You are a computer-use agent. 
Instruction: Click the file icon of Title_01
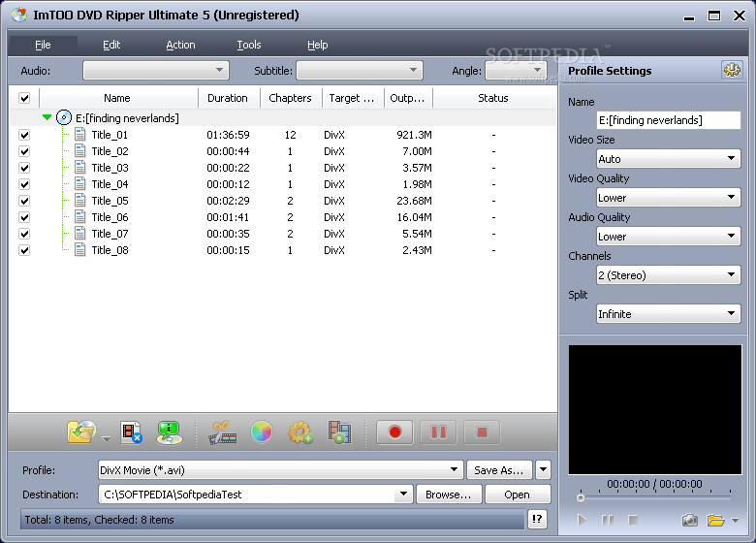tap(80, 135)
